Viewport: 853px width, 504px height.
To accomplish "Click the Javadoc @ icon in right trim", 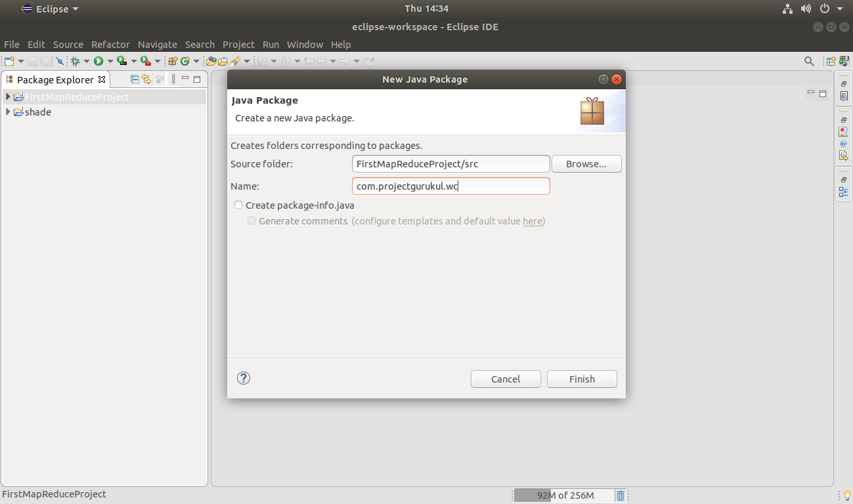I will (x=844, y=144).
